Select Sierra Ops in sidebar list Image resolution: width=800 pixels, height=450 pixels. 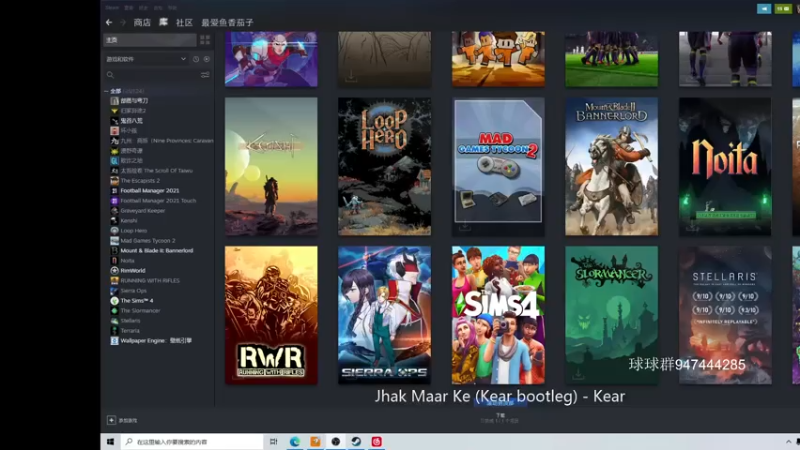point(134,291)
